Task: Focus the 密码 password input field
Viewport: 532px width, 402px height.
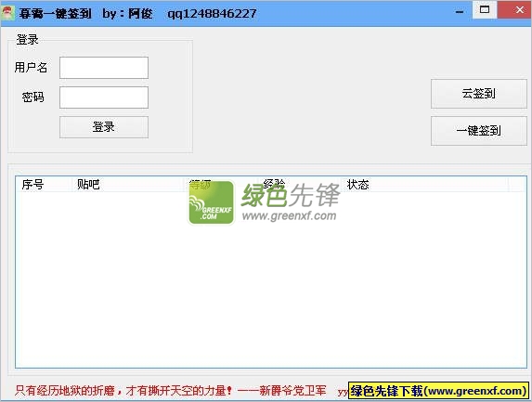Action: pos(104,97)
